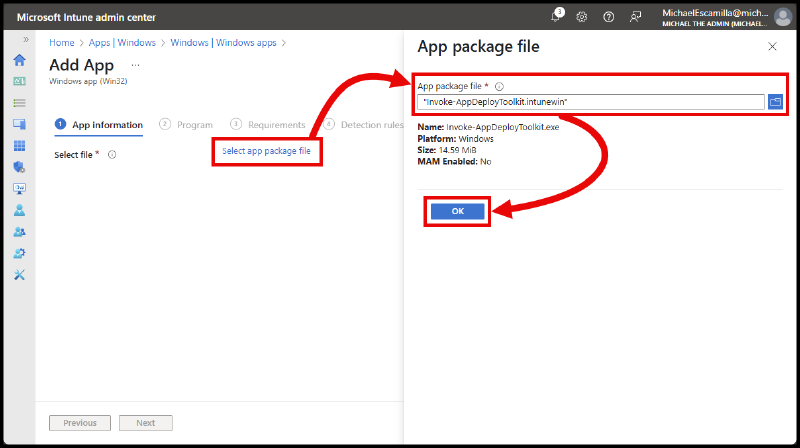Open All services list icon in sidebar
800x448 pixels.
(19, 103)
